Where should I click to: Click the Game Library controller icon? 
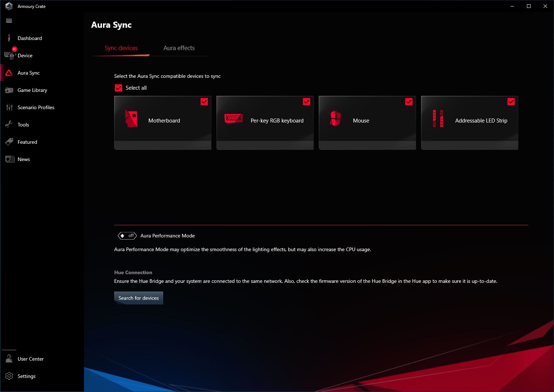pos(9,90)
